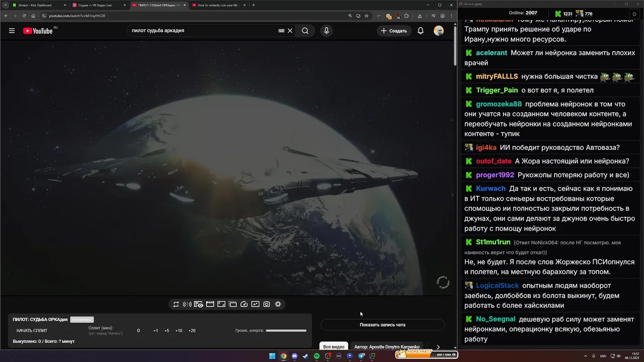Bookmark this page with star icon
The width and height of the screenshot is (644, 362).
click(x=366, y=16)
